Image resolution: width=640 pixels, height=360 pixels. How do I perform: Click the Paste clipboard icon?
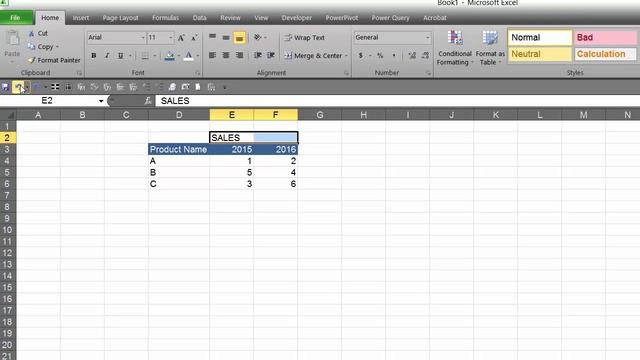pyautogui.click(x=12, y=39)
